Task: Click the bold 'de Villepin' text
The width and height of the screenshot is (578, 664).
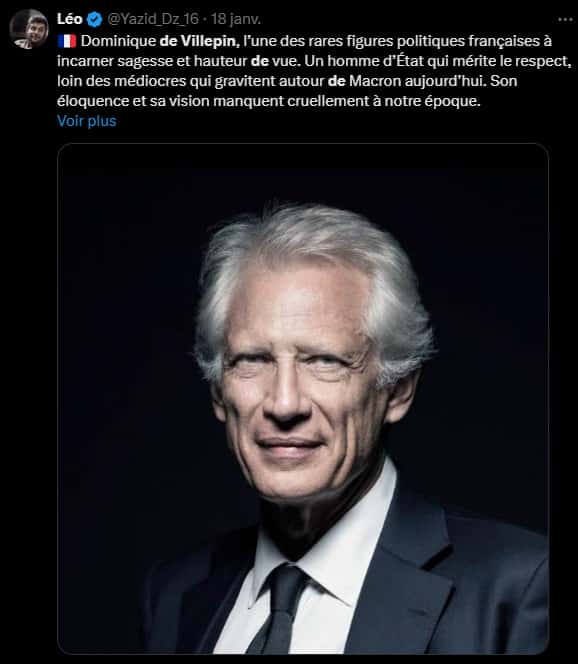Action: [199, 41]
